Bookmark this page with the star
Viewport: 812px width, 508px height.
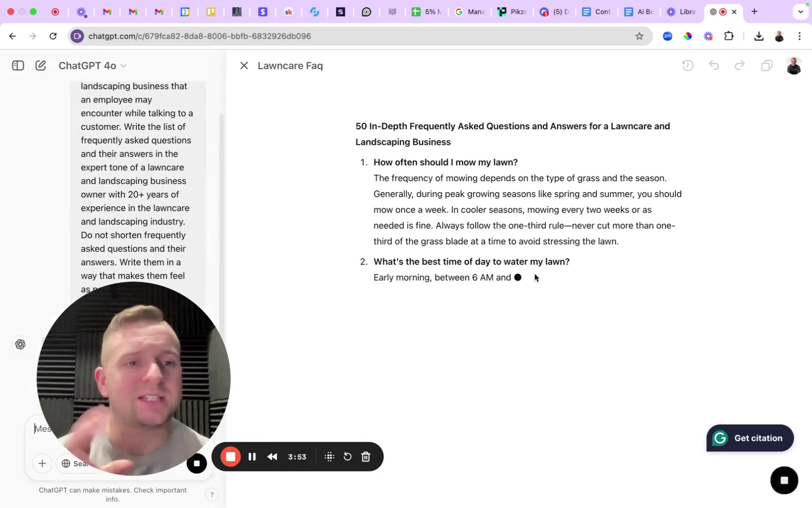tap(639, 36)
